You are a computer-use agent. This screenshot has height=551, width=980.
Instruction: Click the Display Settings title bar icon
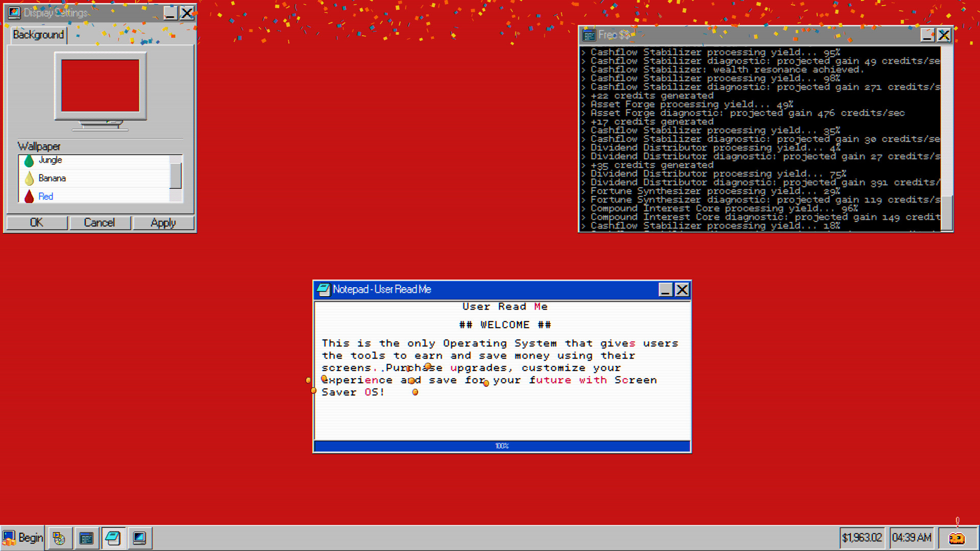[14, 13]
